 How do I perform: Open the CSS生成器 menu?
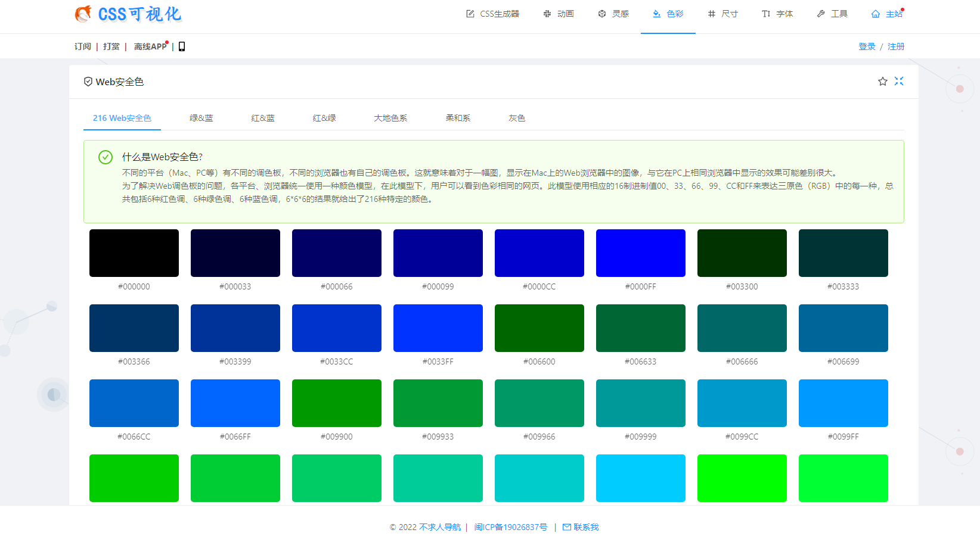492,14
